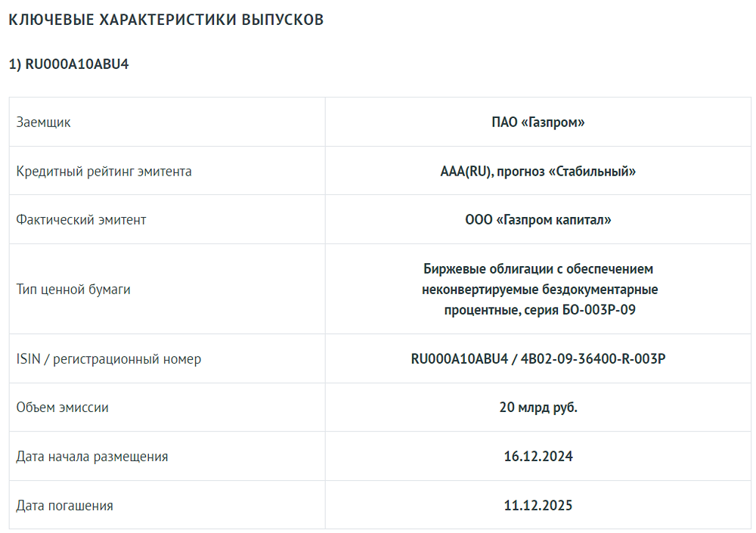Select the "ISIN / регистрационный номер" label
The image size is (756, 533).
109,359
